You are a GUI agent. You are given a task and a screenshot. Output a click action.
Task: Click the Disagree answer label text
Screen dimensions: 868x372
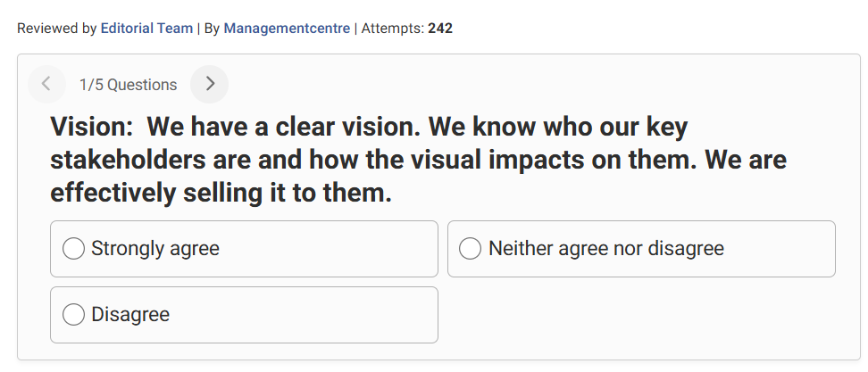click(130, 314)
